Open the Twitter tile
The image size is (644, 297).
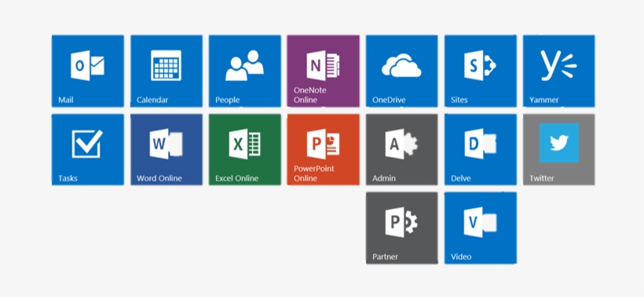[558, 149]
